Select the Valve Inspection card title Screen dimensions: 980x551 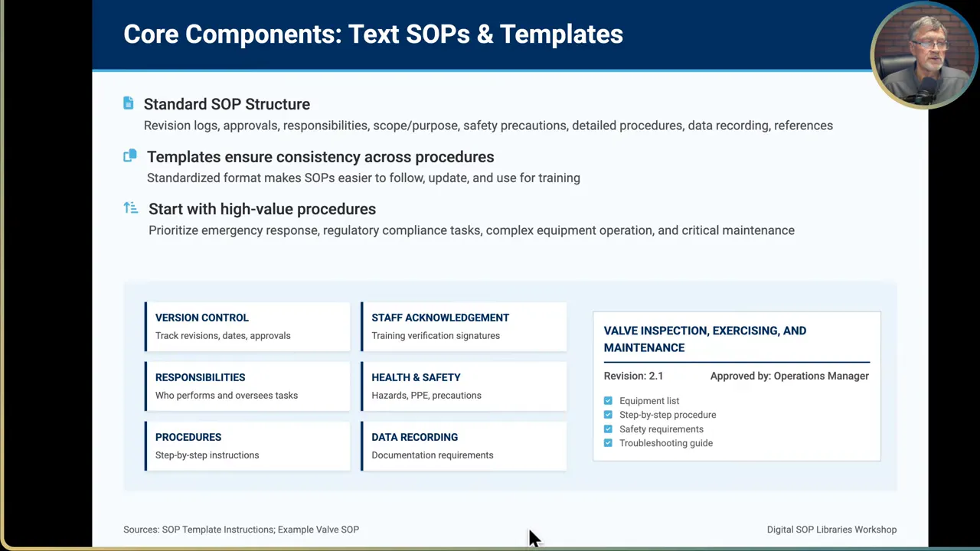(704, 339)
